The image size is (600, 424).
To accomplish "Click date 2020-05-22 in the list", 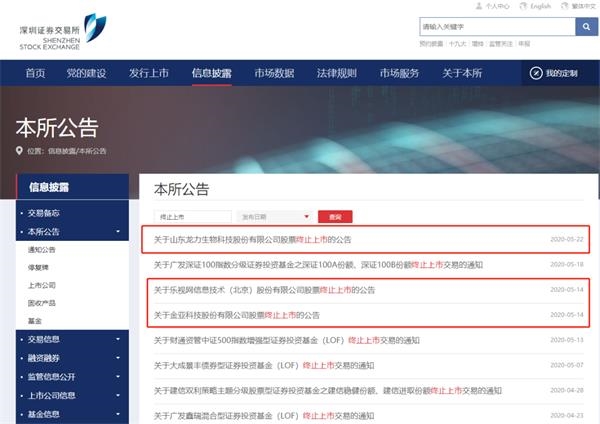I will [x=567, y=239].
